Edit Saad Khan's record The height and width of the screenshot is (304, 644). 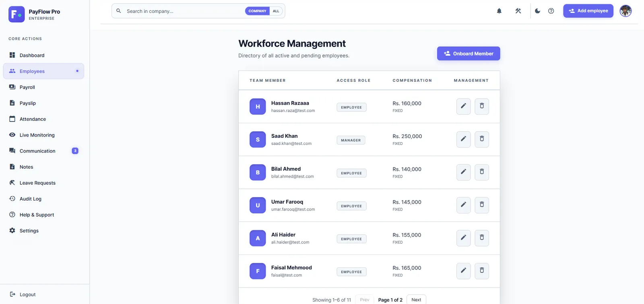point(463,139)
